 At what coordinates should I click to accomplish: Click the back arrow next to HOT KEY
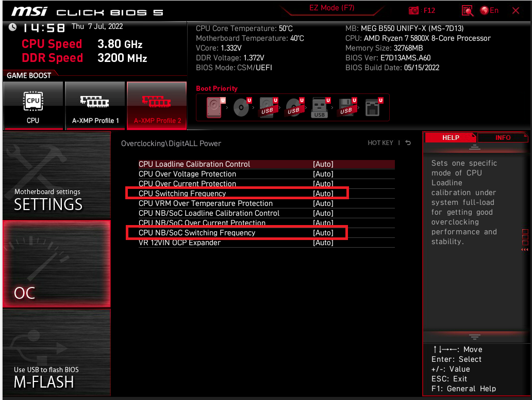click(408, 143)
